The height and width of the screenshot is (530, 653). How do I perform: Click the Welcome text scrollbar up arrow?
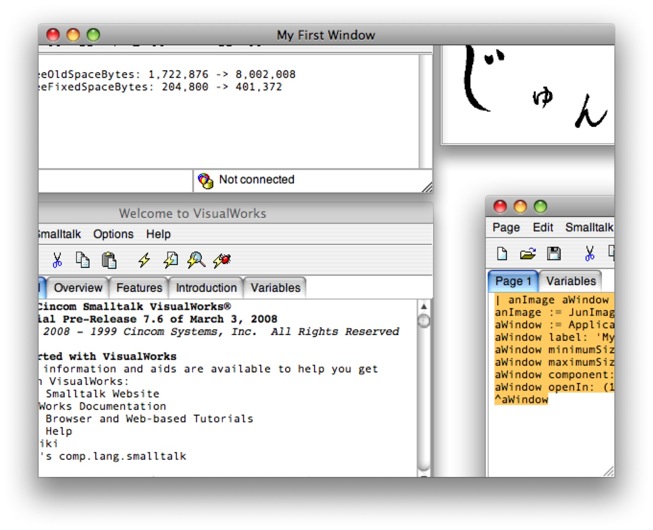[424, 307]
